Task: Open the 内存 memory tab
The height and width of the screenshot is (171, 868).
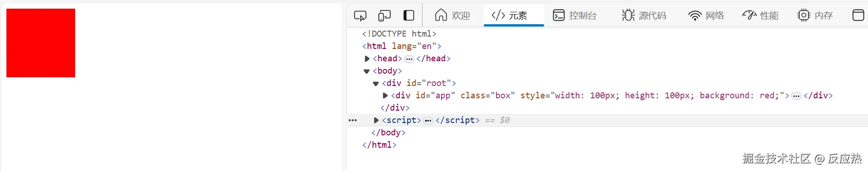Action: point(815,16)
